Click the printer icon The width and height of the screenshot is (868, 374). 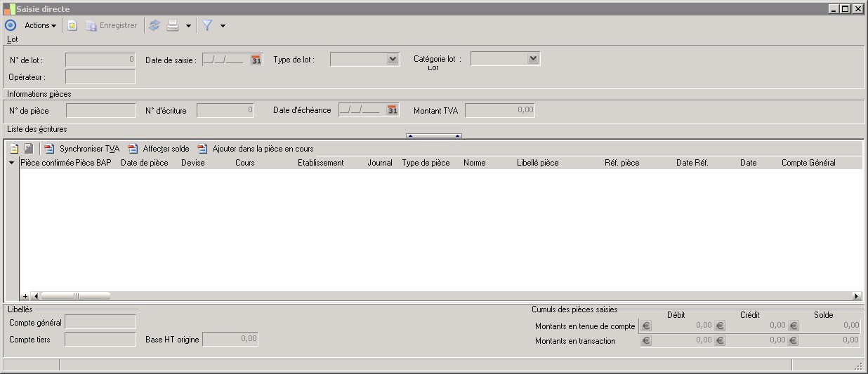click(x=173, y=25)
